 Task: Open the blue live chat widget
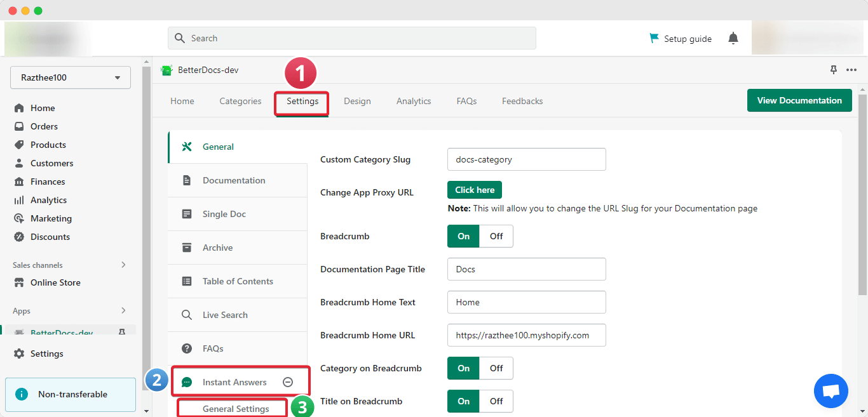[831, 391]
